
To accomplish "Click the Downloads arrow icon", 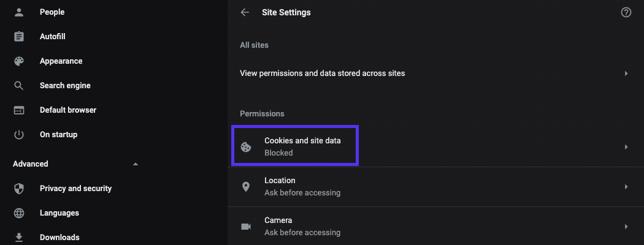I will coord(19,237).
